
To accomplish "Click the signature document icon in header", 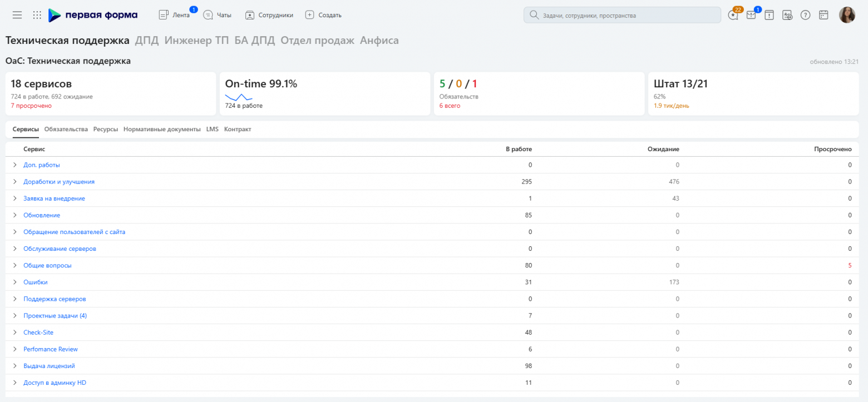I will [787, 15].
